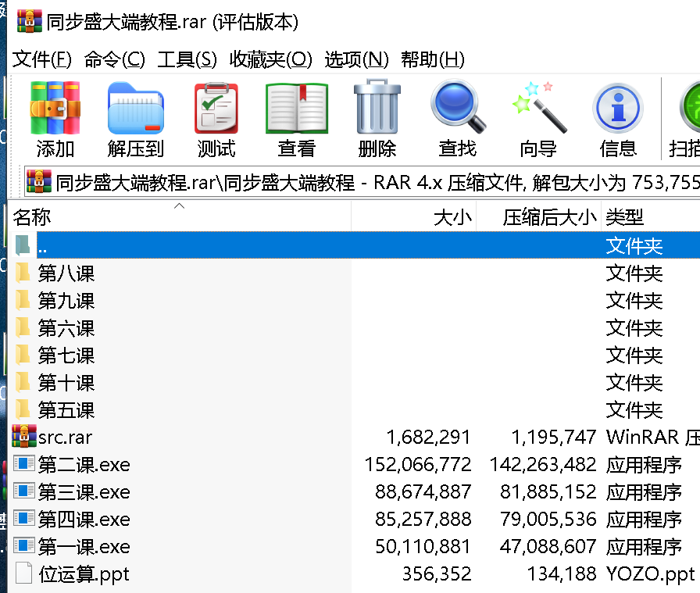Select the 第三课.exe file name
Viewport: 700px width, 593px height.
tap(84, 491)
